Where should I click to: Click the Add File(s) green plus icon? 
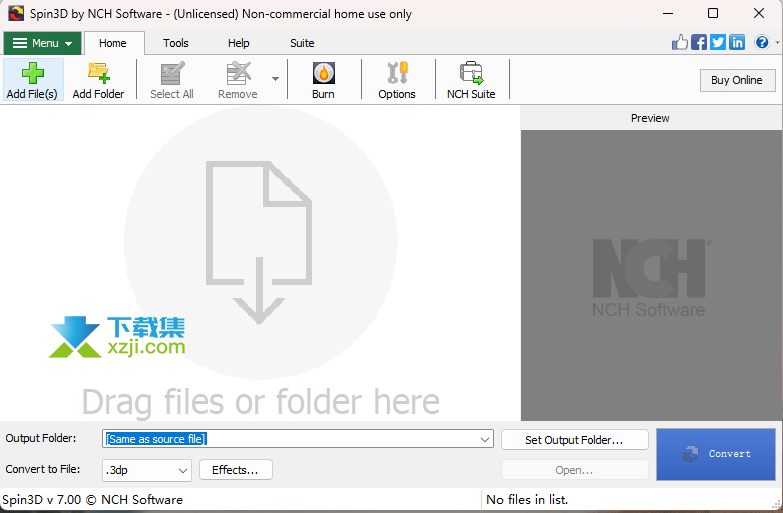(32, 73)
